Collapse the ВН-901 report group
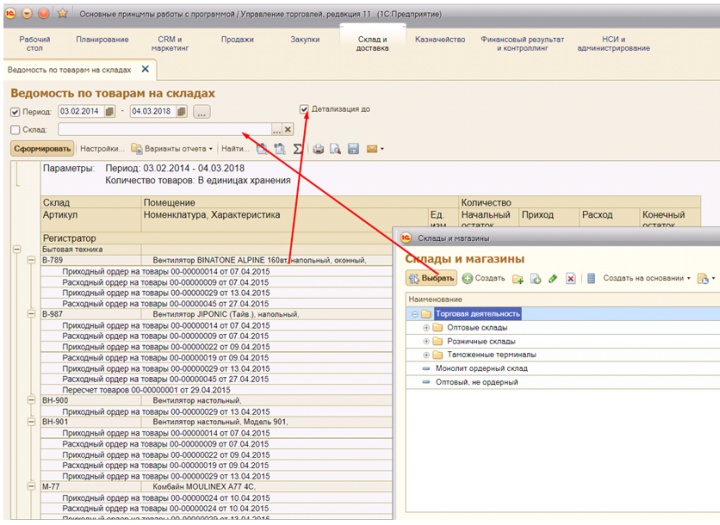The height and width of the screenshot is (525, 720). point(31,421)
